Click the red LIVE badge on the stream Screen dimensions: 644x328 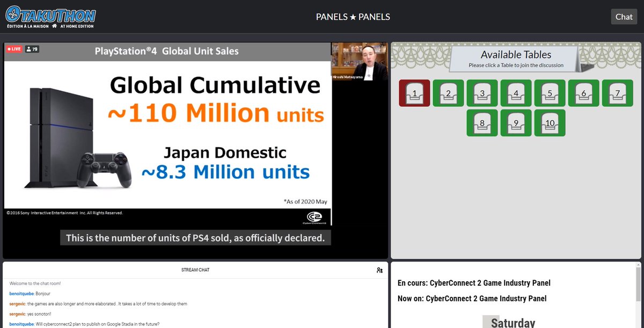click(13, 48)
